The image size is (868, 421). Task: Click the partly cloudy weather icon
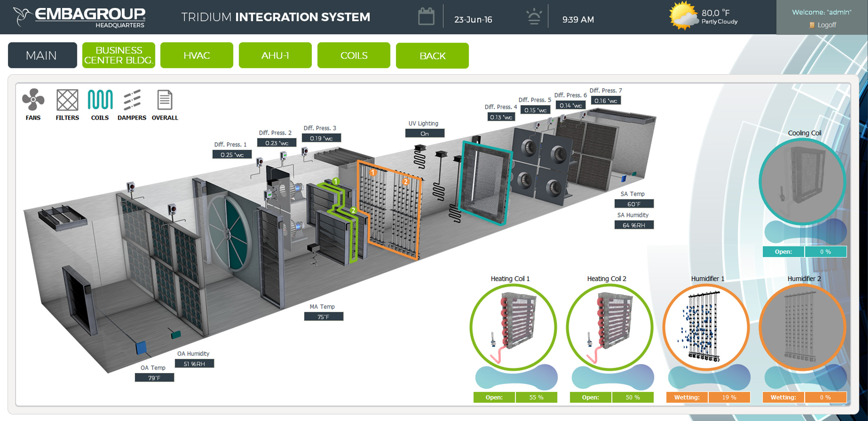point(683,16)
